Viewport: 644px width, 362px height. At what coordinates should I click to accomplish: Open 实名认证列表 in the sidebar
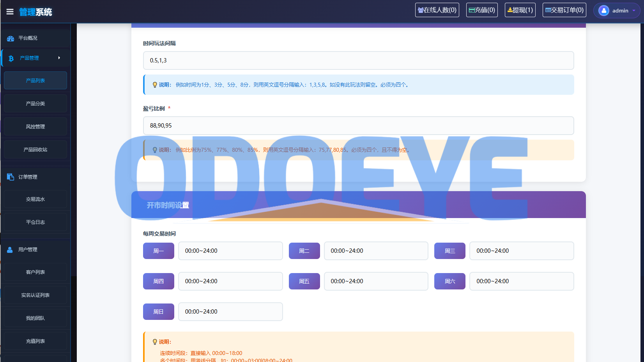pos(35,295)
